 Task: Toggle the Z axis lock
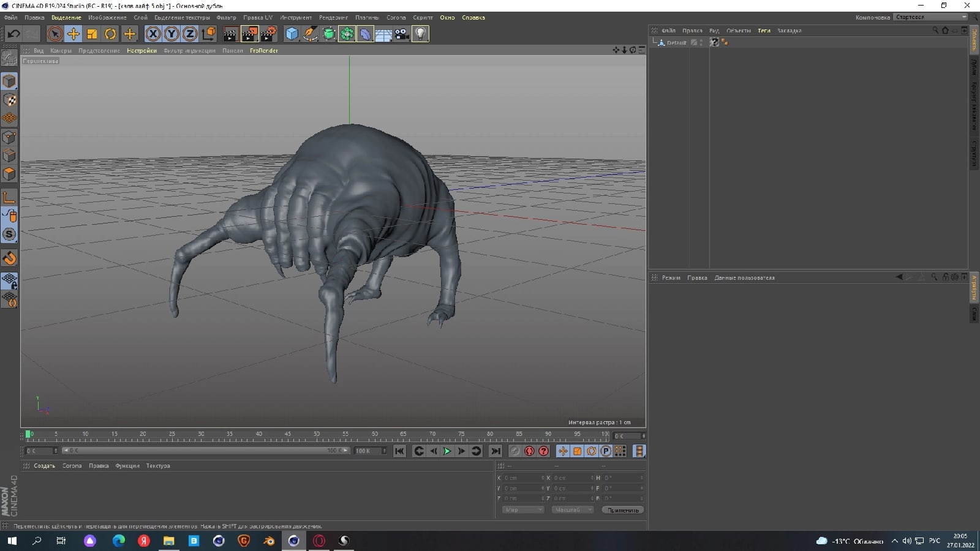tap(190, 34)
